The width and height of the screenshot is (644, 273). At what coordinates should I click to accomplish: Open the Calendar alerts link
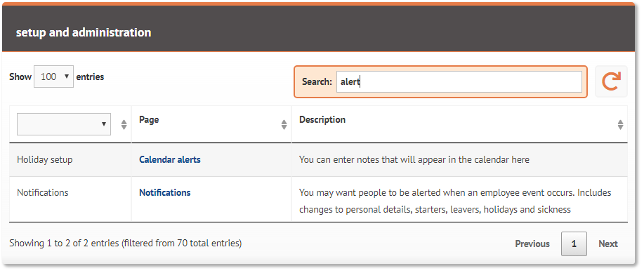pyautogui.click(x=170, y=160)
